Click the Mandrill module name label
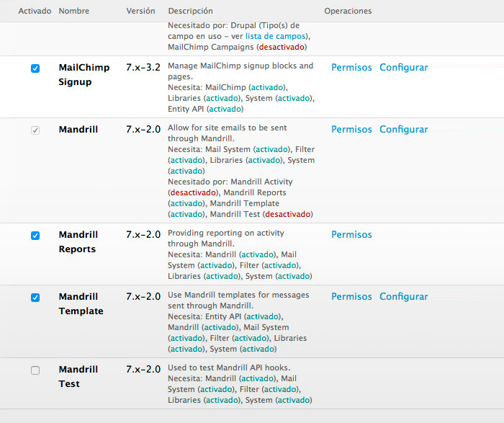Viewport: 504px width, 423px height. coord(78,130)
